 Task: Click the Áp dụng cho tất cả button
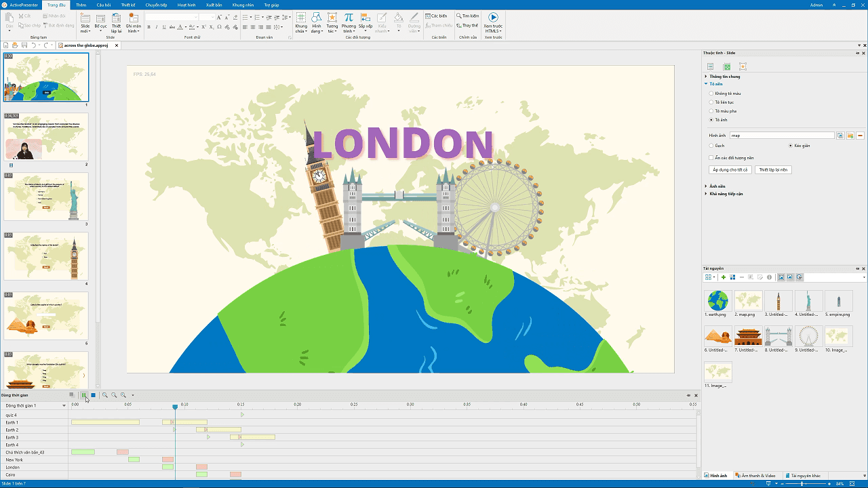(x=730, y=170)
